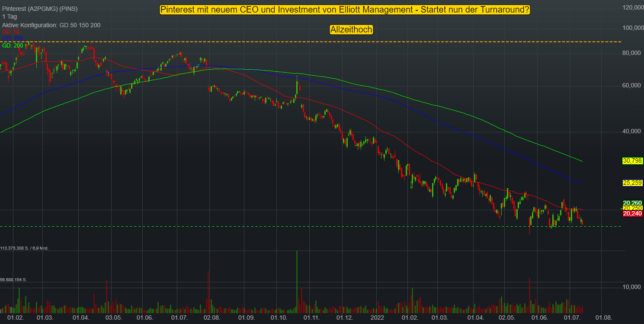Click the 02.08. date on time axis

click(x=211, y=318)
